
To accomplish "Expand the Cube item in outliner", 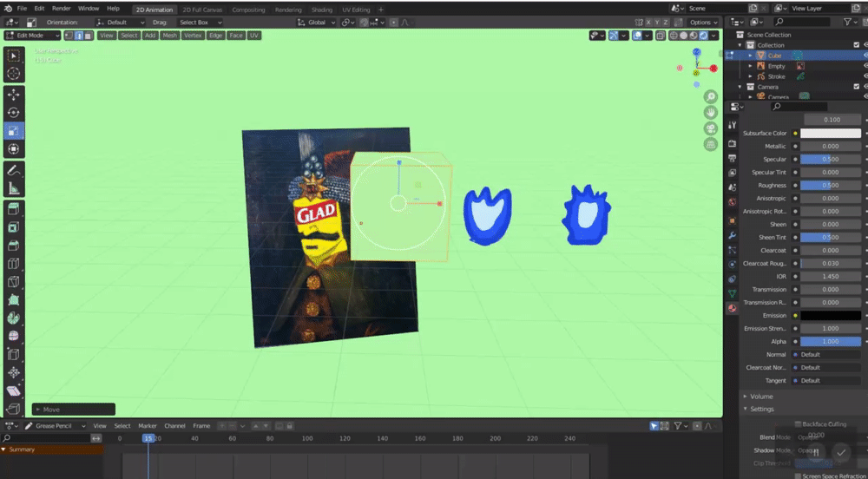I will (x=751, y=56).
